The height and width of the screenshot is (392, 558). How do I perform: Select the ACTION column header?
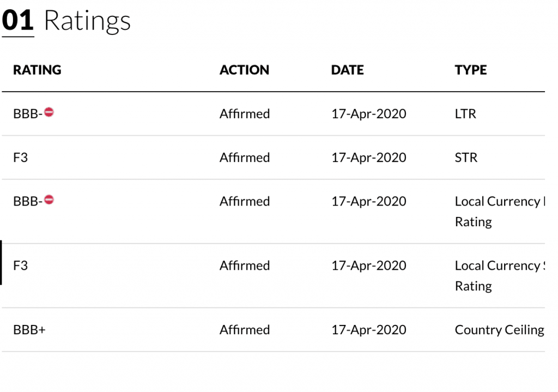coord(245,70)
